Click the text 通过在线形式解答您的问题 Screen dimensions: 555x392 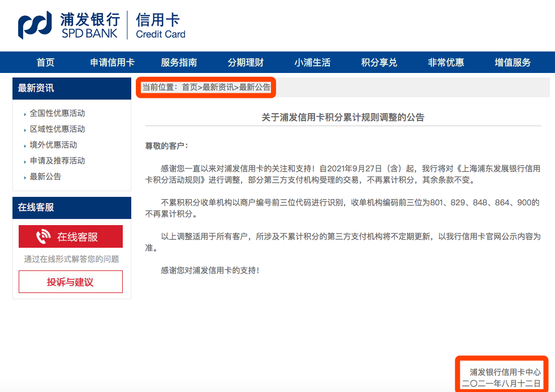[x=71, y=259]
